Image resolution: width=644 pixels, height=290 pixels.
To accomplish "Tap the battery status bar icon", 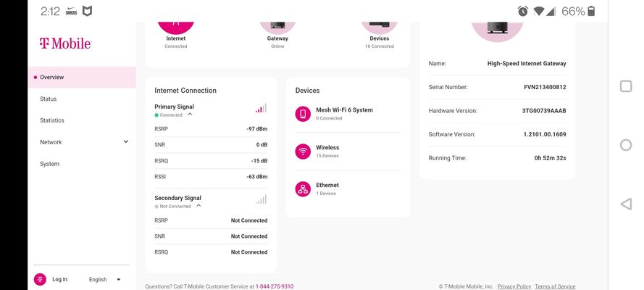I will (x=591, y=11).
